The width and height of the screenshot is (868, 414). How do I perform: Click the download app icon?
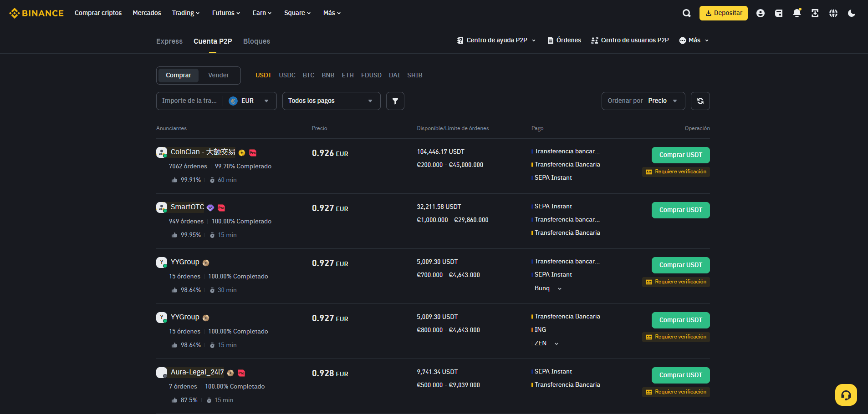[x=815, y=13]
